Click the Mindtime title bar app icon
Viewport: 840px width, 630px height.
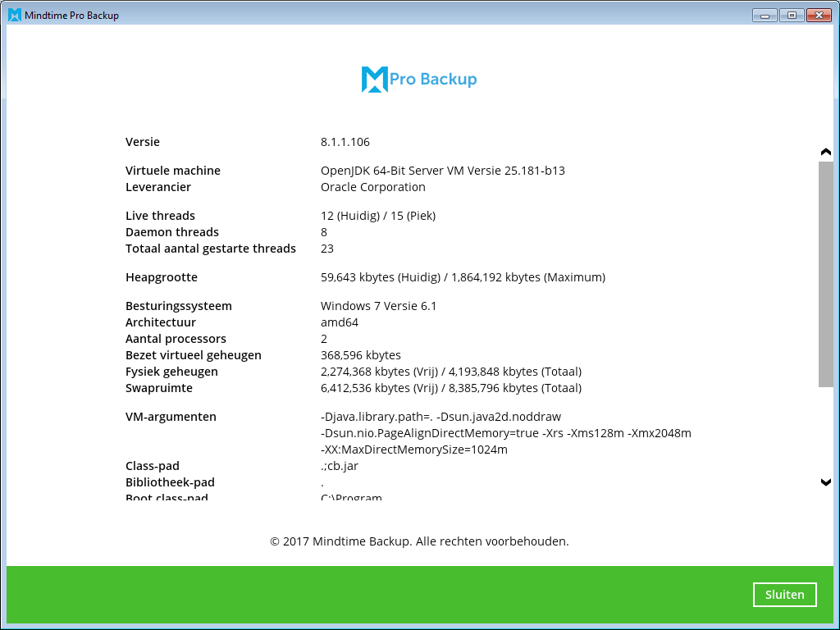15,15
